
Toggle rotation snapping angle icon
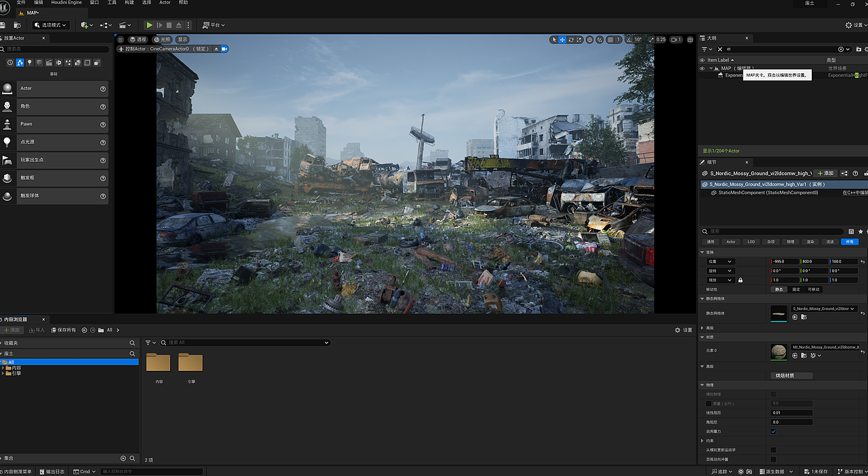click(x=629, y=39)
